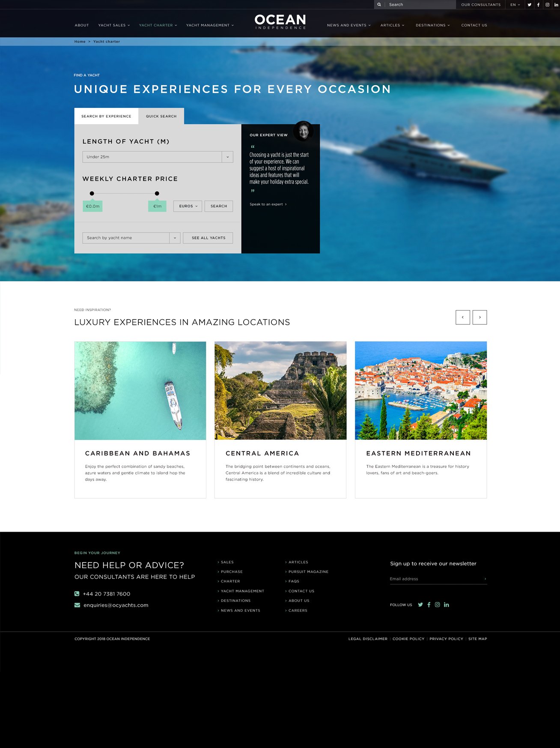Open Site Map link
Screen dimensions: 560x748
(x=478, y=639)
